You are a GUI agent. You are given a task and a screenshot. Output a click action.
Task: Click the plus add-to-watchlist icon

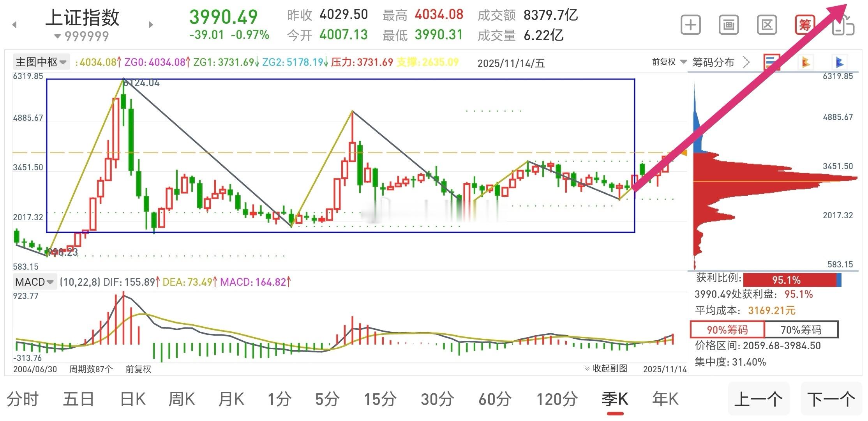690,25
